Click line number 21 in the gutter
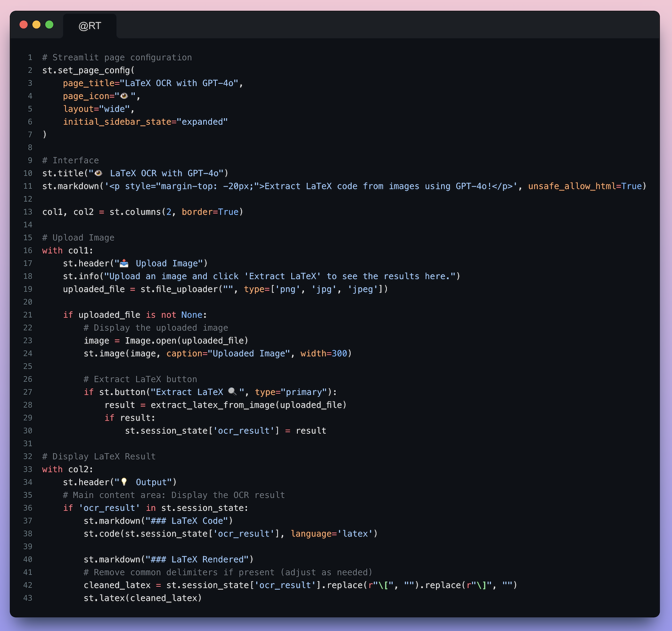 [x=28, y=315]
